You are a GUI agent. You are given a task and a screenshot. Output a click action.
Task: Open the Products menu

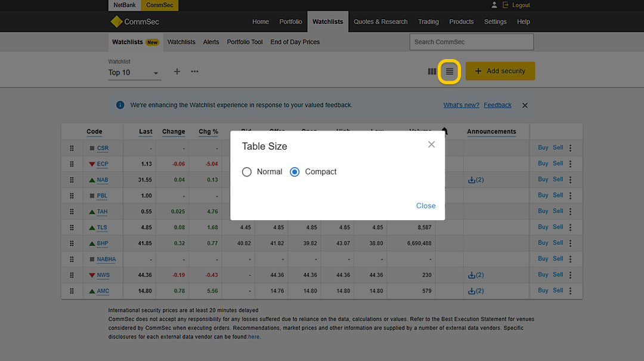(x=461, y=22)
